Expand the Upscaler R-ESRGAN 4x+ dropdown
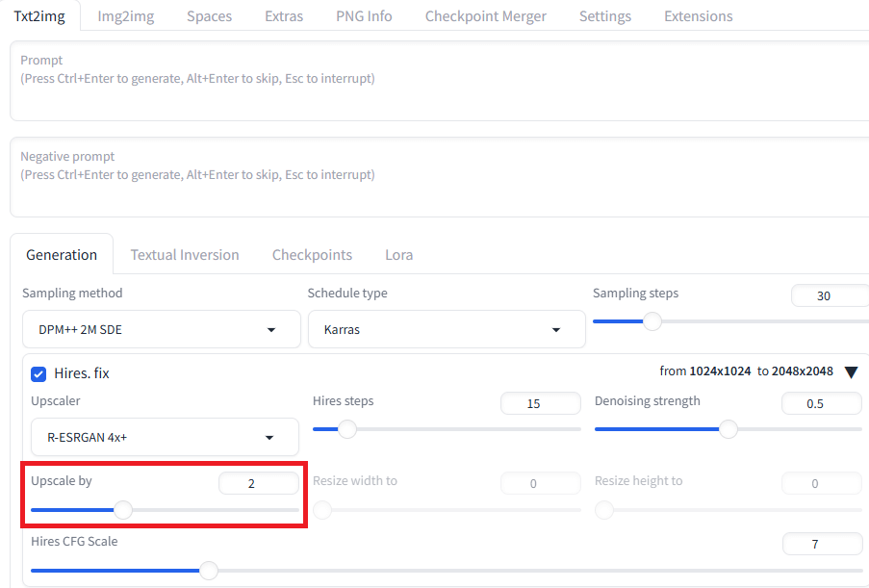The image size is (869, 588). tap(165, 437)
